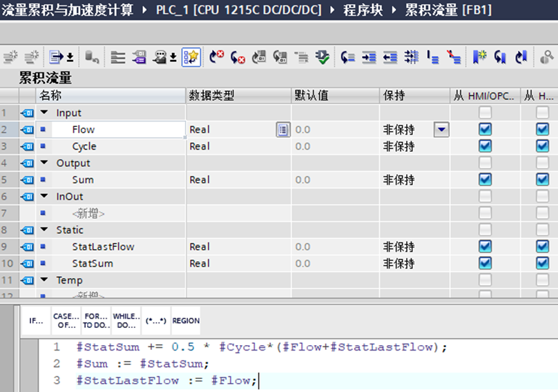Click the monitoring glasses toolbar icon
Viewport: 558px width, 392px height.
click(547, 57)
